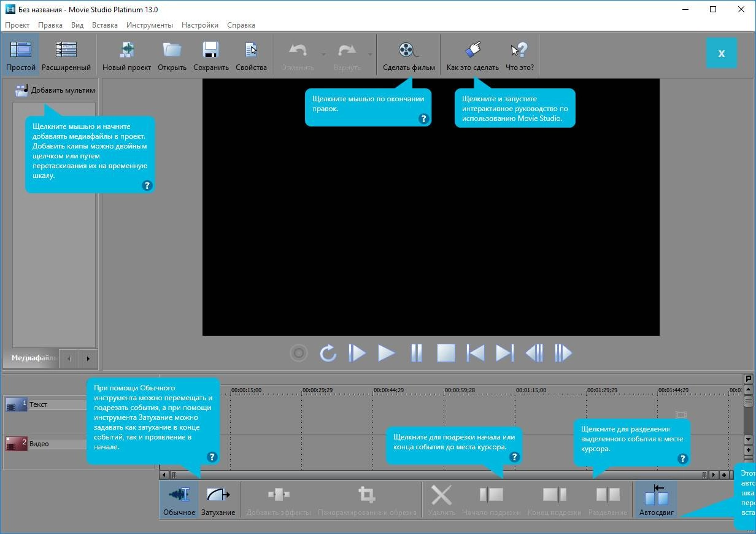
Task: Click the Удалить X icon
Action: click(441, 495)
